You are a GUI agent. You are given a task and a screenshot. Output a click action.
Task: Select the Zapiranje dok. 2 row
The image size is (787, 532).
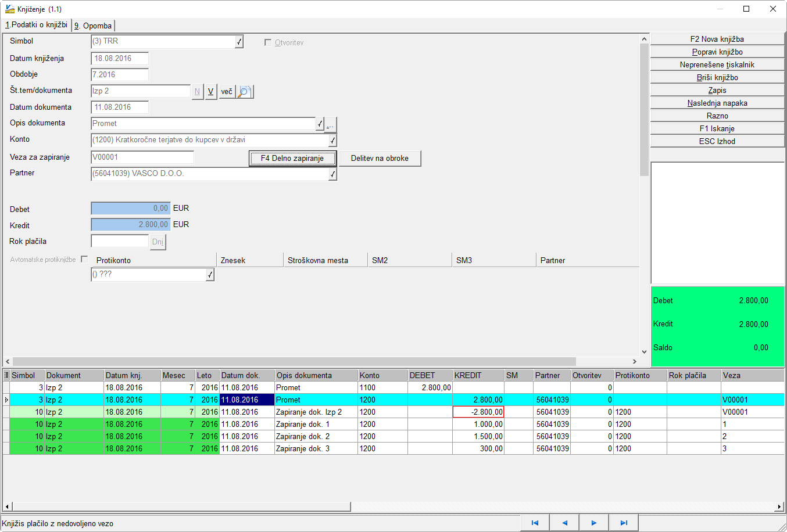click(397, 436)
